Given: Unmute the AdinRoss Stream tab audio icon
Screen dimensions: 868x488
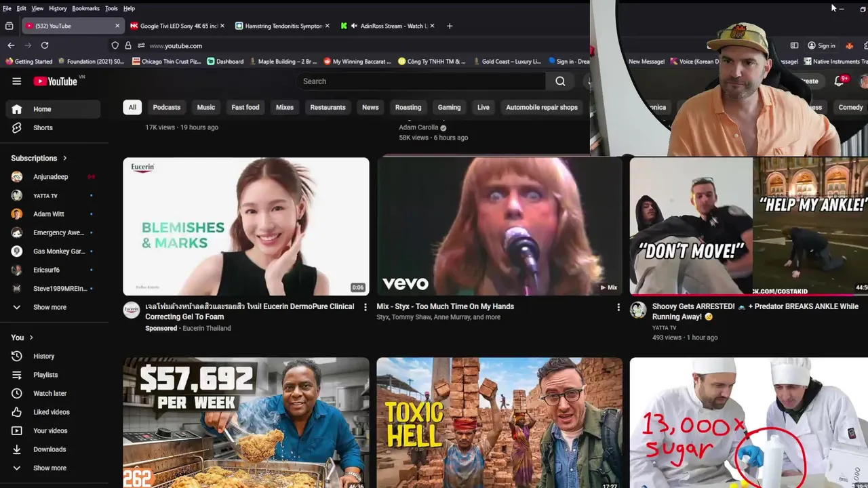Looking at the screenshot, I should pyautogui.click(x=354, y=26).
